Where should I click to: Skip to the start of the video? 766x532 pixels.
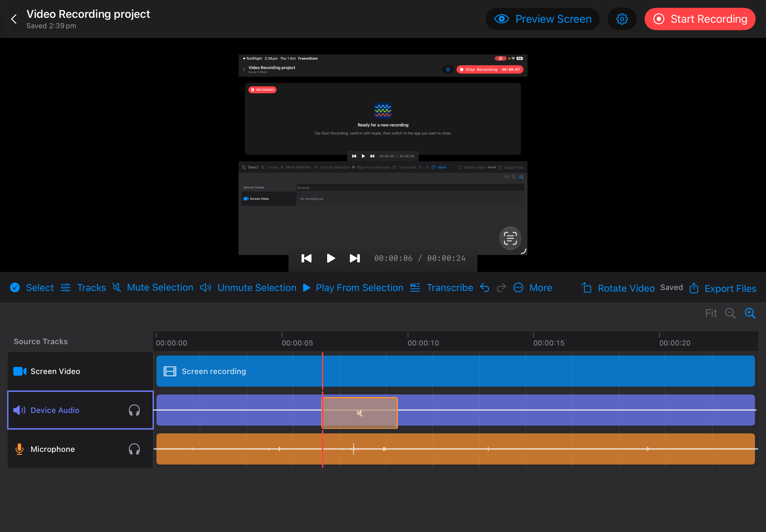(x=306, y=258)
